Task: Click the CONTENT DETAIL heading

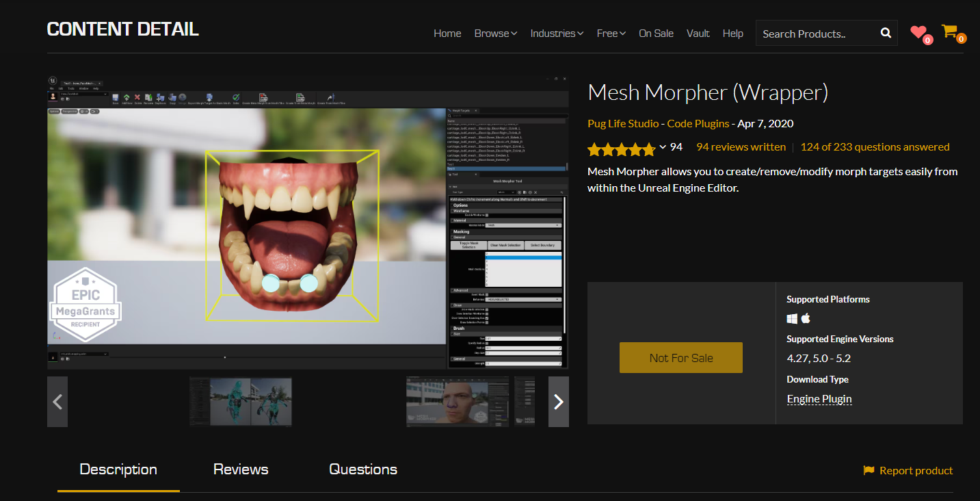Action: click(122, 29)
